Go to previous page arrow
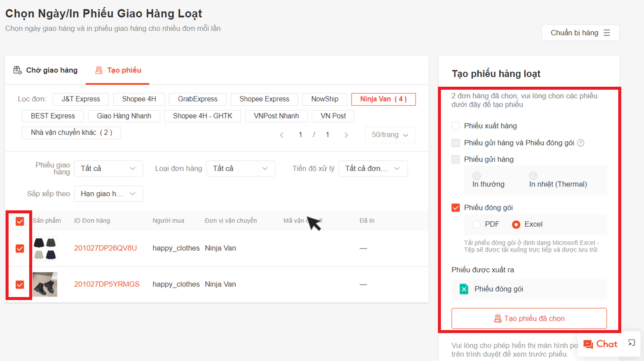The width and height of the screenshot is (644, 361). click(x=282, y=135)
